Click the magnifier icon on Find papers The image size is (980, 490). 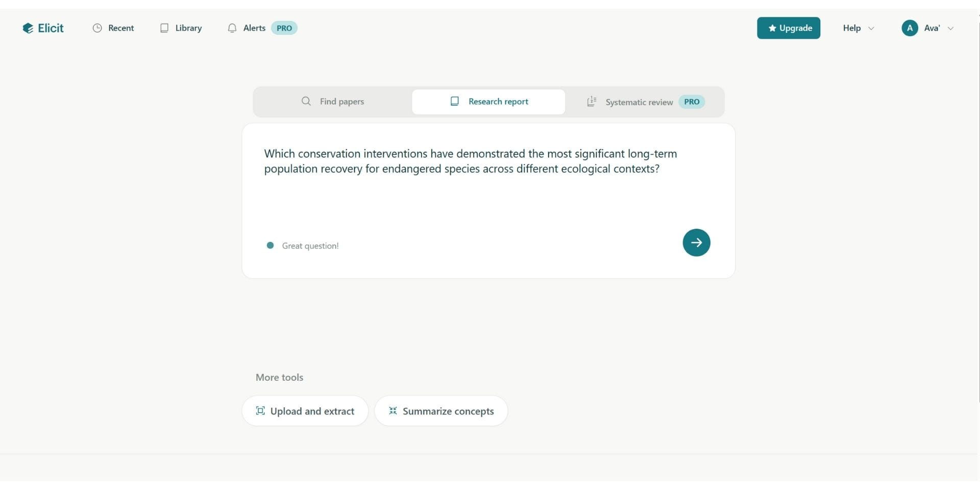306,101
